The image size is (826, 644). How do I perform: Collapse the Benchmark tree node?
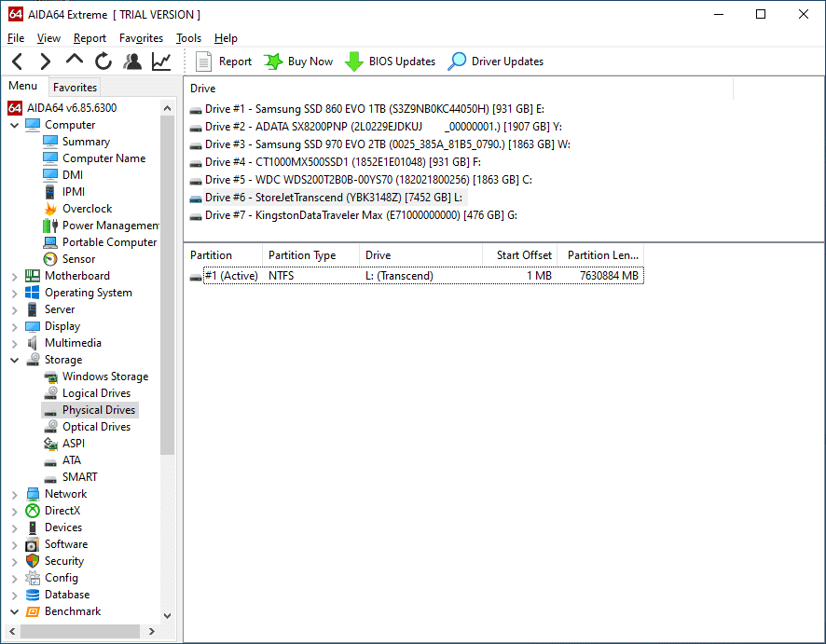15,612
